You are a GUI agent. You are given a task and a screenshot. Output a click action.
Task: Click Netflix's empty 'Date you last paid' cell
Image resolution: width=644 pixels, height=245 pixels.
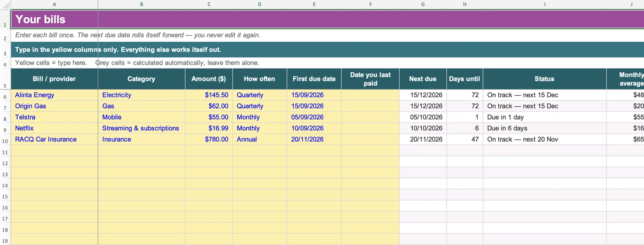pyautogui.click(x=370, y=128)
